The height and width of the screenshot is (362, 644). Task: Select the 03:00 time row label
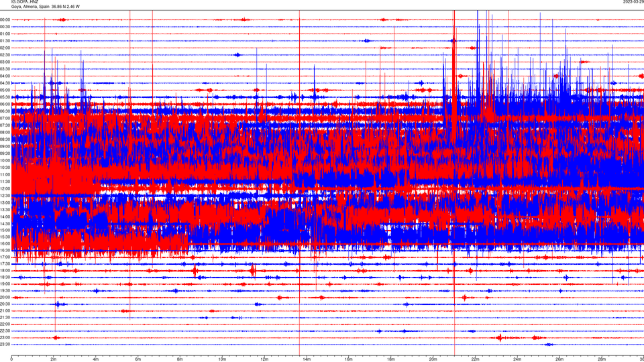(x=5, y=62)
